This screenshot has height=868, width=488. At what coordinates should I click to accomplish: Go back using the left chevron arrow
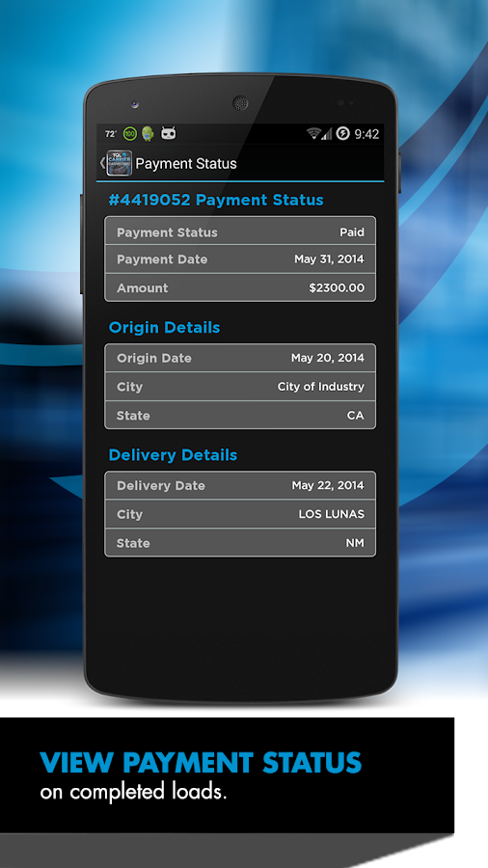click(x=102, y=163)
